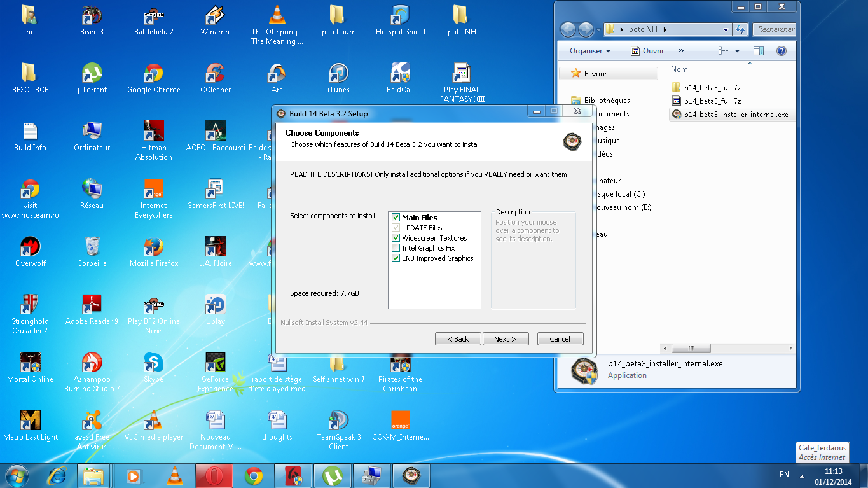Select the RaidCall desktop shortcut
868x488 pixels.
[x=400, y=78]
